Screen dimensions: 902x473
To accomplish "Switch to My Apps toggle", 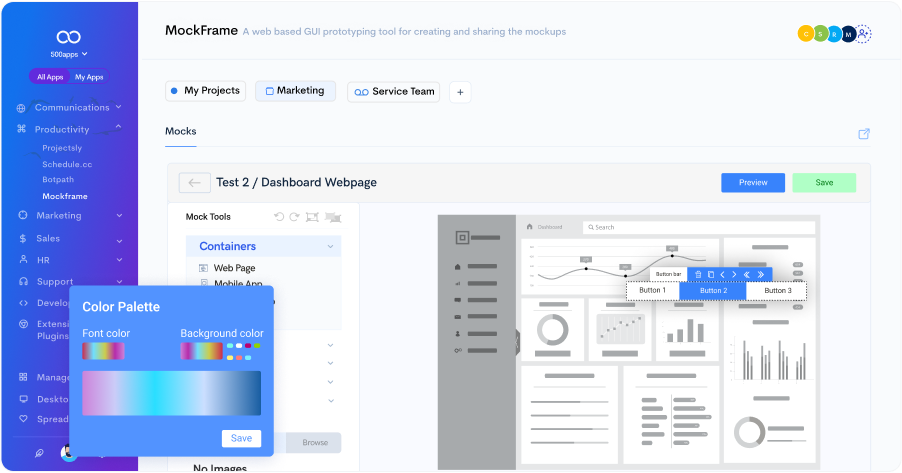I will point(89,77).
